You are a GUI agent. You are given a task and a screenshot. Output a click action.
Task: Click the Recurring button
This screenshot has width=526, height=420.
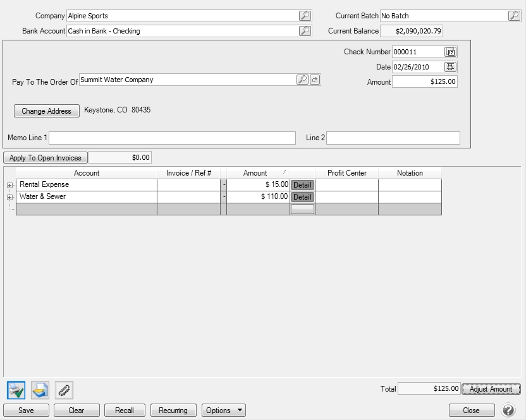[x=173, y=411]
